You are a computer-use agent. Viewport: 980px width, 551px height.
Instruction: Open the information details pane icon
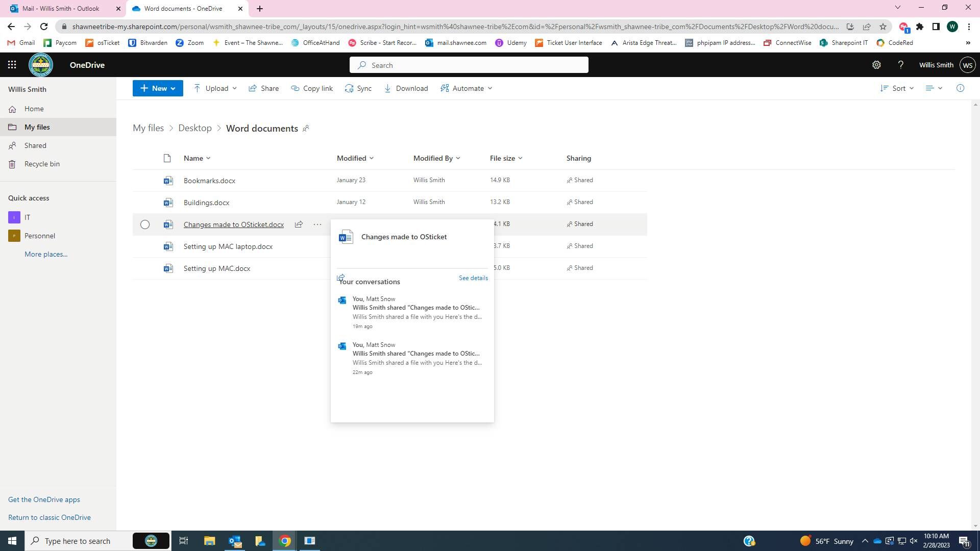coord(960,88)
